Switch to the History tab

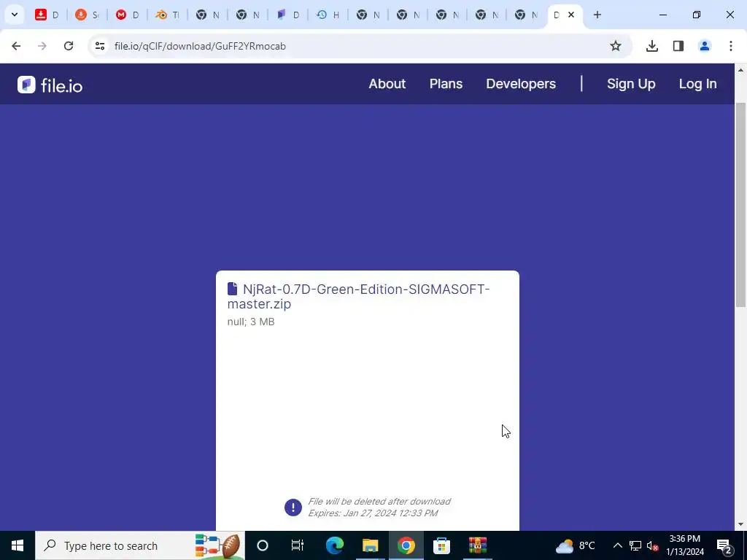point(328,15)
